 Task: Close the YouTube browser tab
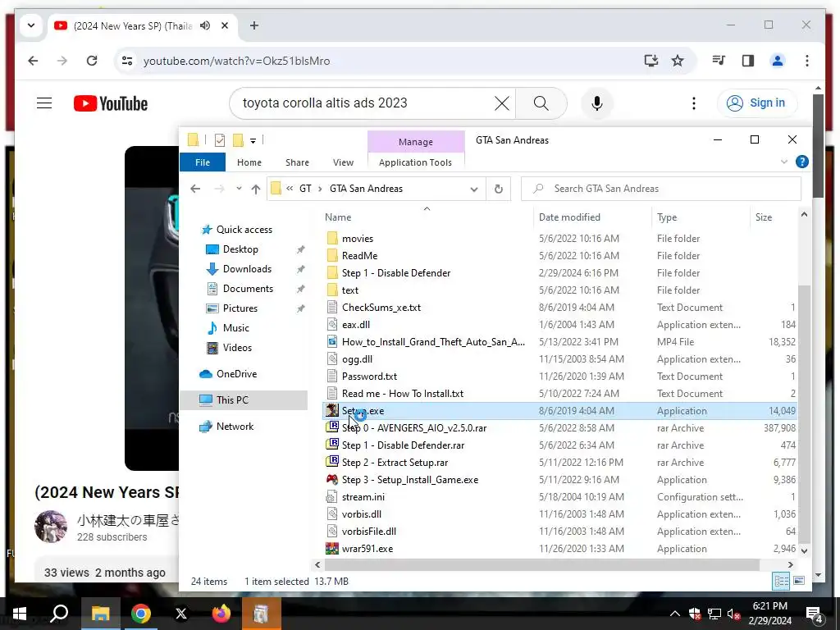225,25
